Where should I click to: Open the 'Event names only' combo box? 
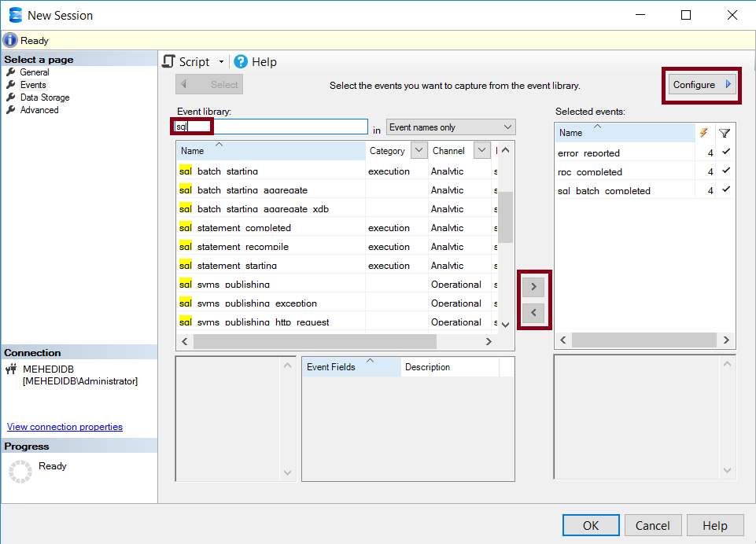click(x=450, y=127)
